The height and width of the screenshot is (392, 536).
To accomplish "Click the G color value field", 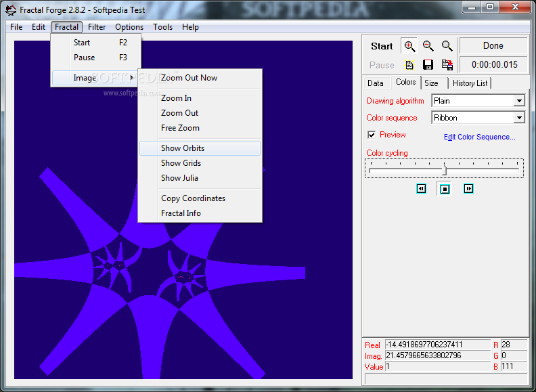I will click(x=514, y=355).
